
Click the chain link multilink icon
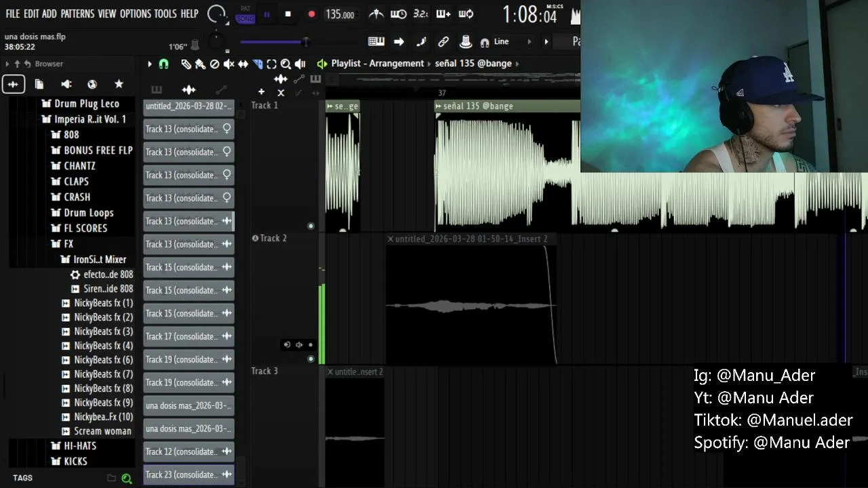443,42
